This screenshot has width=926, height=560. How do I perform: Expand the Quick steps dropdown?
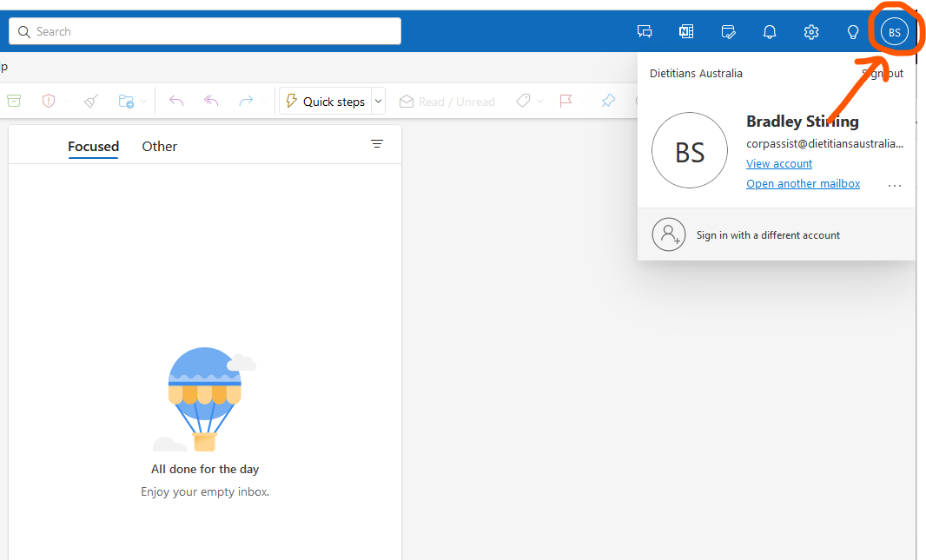coord(379,101)
